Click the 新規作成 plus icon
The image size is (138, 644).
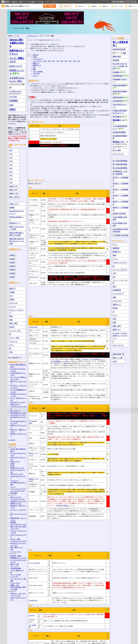coord(89,6)
